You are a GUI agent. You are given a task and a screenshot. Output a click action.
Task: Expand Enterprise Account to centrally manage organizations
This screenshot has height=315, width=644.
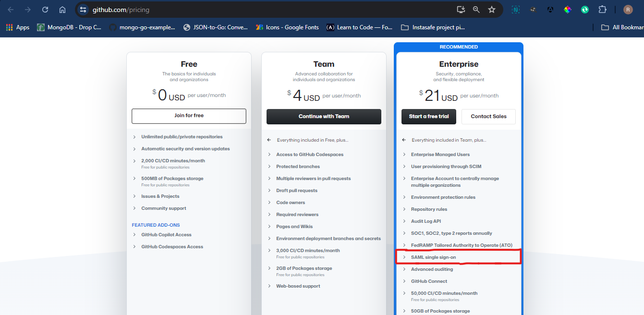pyautogui.click(x=450, y=182)
